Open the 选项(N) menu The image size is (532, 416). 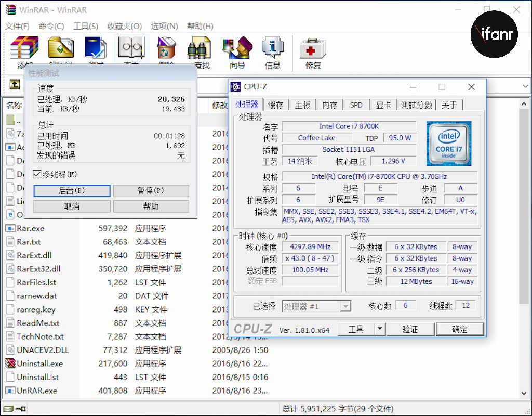pyautogui.click(x=164, y=26)
